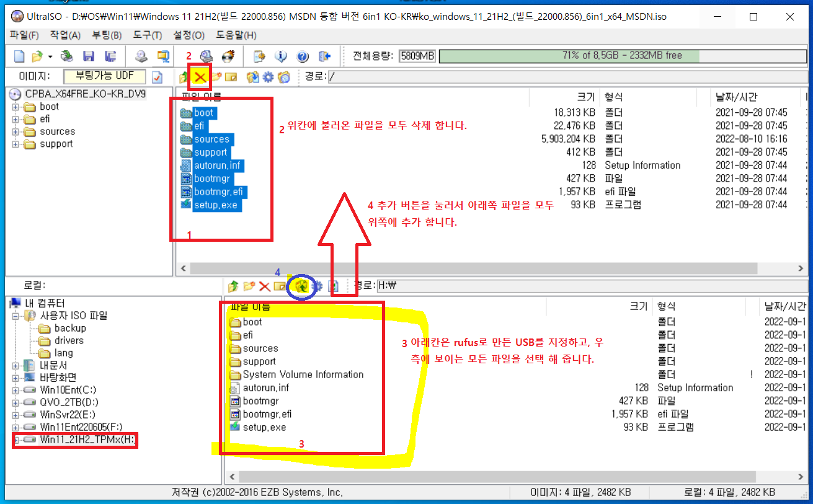
Task: Click the local path field showing H:\
Action: point(592,286)
